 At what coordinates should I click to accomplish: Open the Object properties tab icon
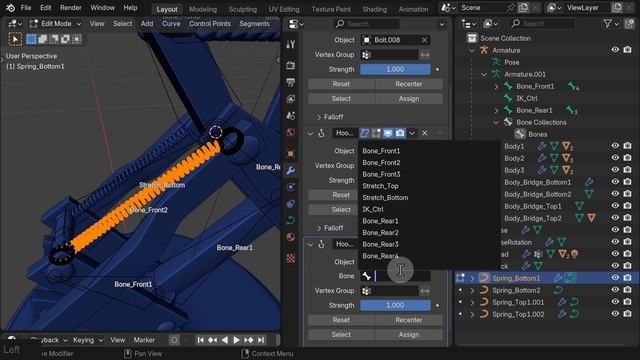[x=290, y=154]
